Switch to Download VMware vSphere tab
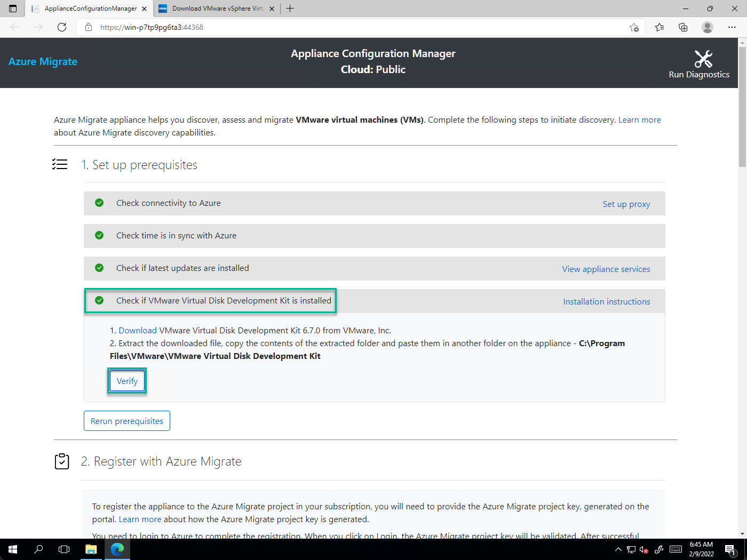The width and height of the screenshot is (747, 560). (217, 9)
